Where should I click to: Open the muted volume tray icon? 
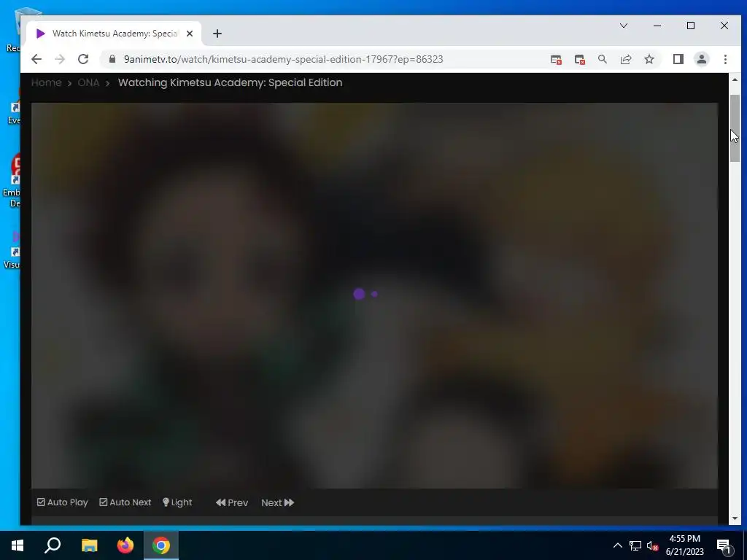click(x=653, y=545)
